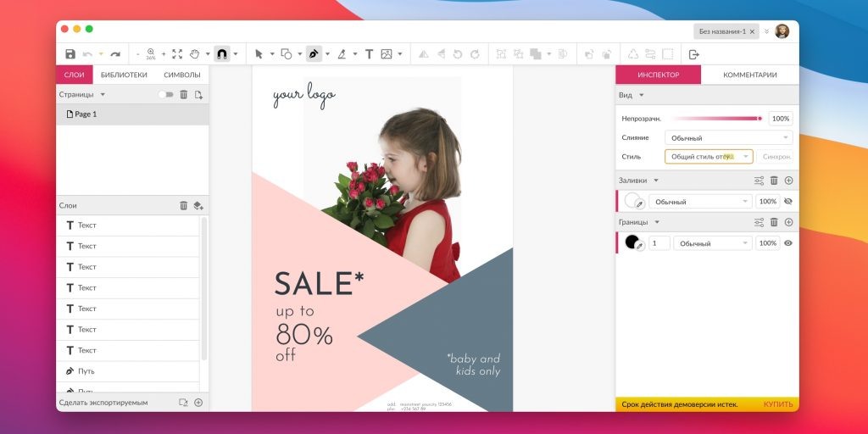Click the export exit-arrow icon
868x434 pixels.
(x=693, y=54)
